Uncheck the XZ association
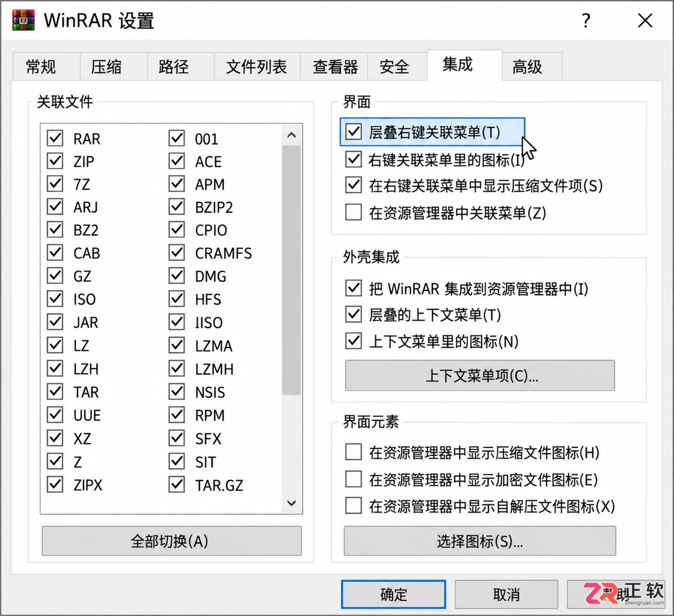Screen dimensions: 674x616 (x=55, y=438)
